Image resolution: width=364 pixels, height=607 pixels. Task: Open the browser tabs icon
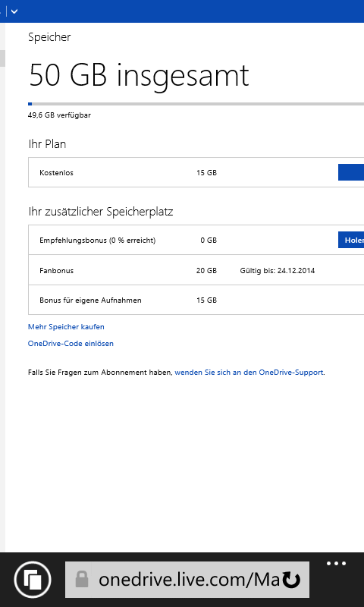(x=33, y=580)
